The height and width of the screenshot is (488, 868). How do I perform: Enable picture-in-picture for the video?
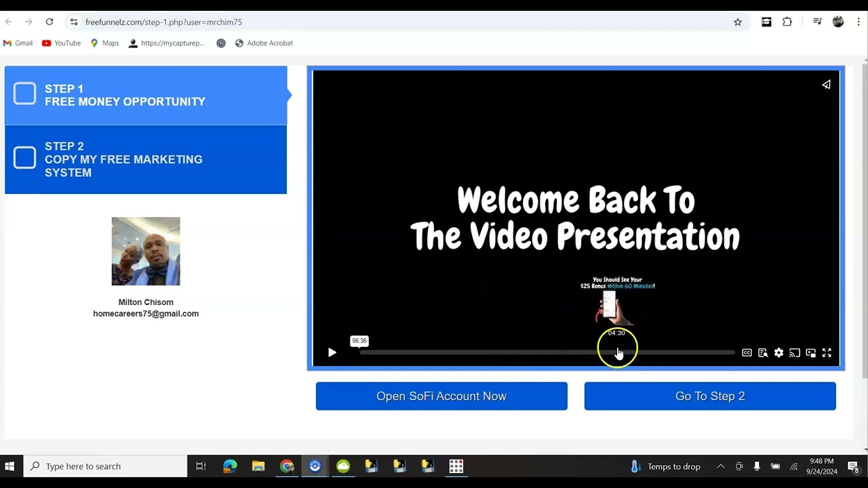[x=811, y=352]
